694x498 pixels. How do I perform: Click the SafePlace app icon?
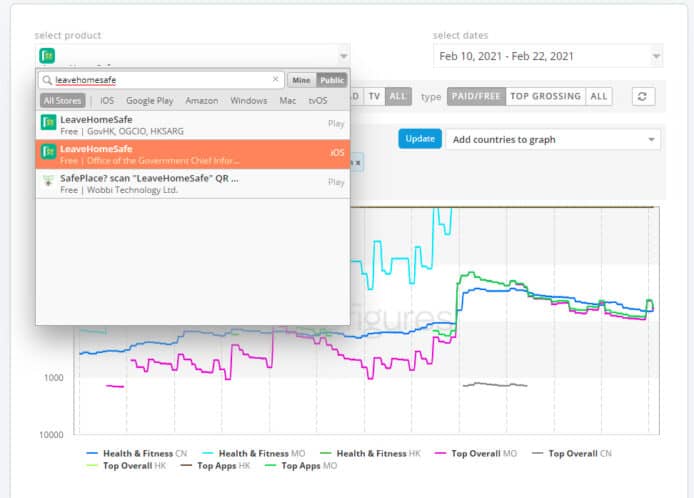[x=48, y=181]
